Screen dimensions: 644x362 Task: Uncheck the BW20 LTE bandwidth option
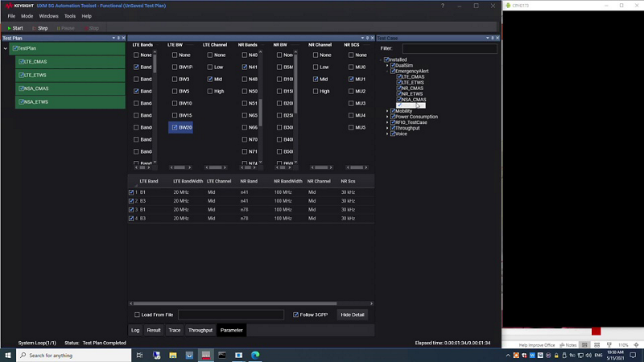tap(175, 128)
